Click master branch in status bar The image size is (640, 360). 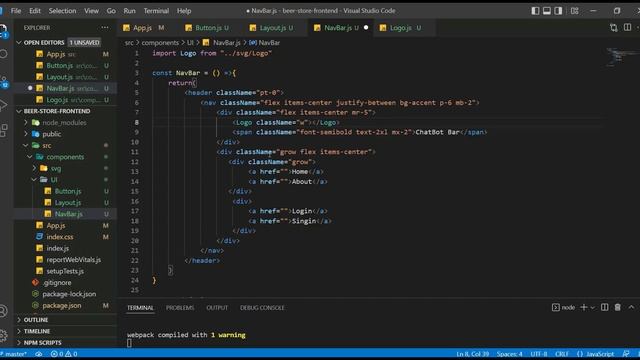[x=14, y=354]
